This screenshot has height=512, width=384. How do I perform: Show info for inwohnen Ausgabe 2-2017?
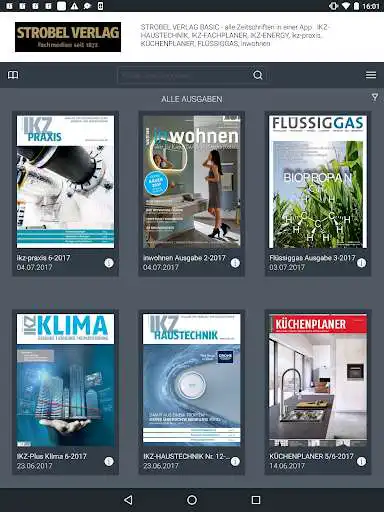pyautogui.click(x=235, y=263)
